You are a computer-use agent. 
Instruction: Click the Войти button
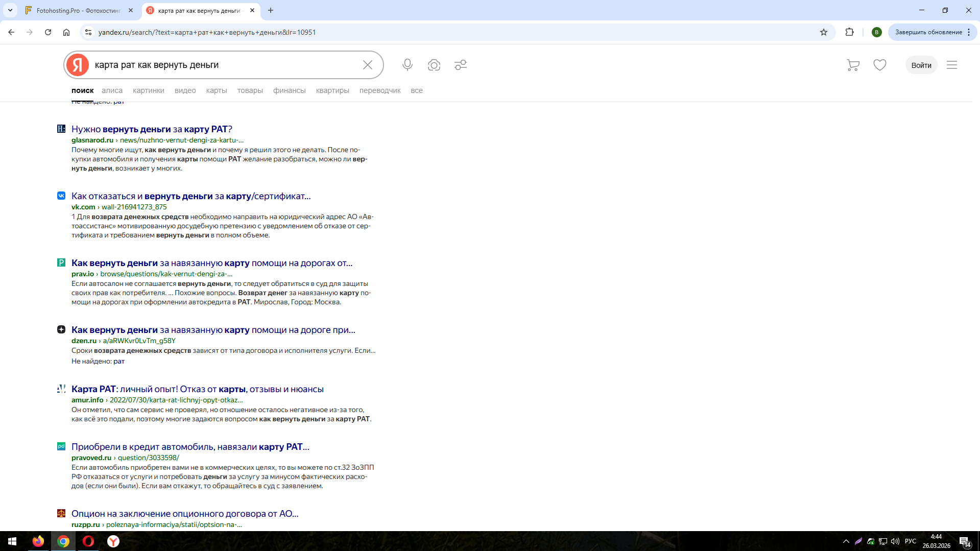(921, 65)
